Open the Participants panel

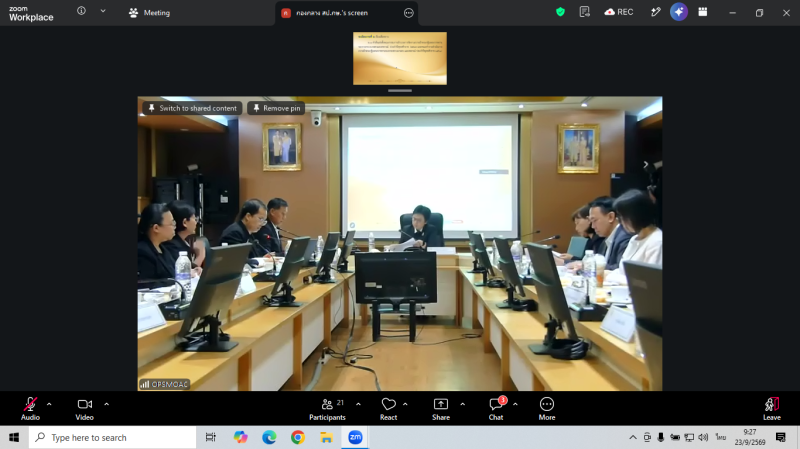click(327, 409)
